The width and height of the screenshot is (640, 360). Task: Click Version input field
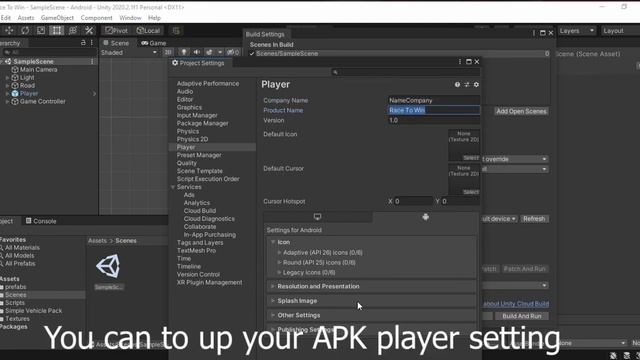click(x=433, y=120)
